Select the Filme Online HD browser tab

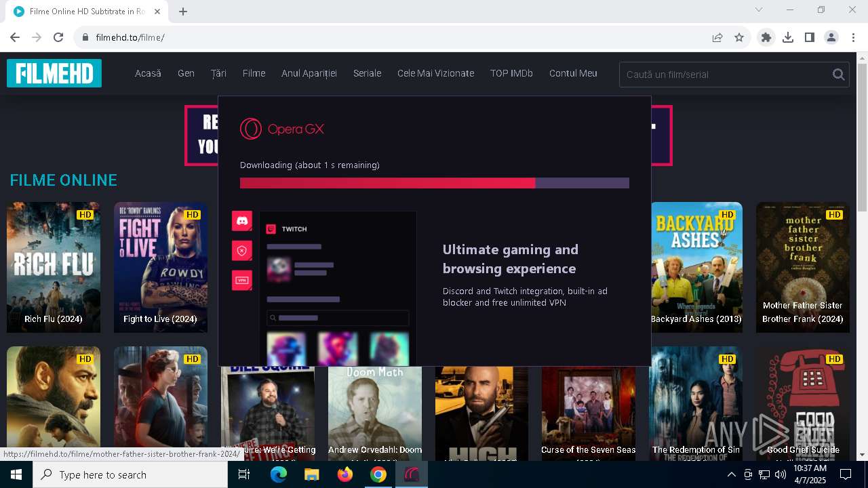pyautogui.click(x=87, y=12)
